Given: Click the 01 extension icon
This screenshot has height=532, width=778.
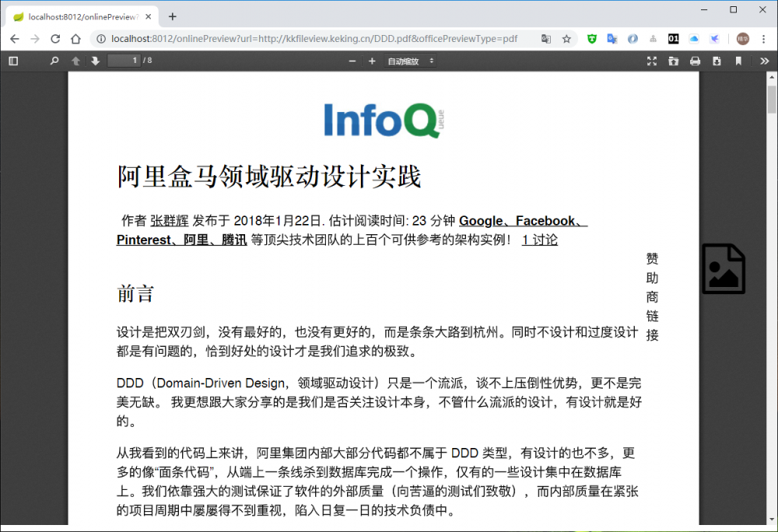Looking at the screenshot, I should (673, 38).
